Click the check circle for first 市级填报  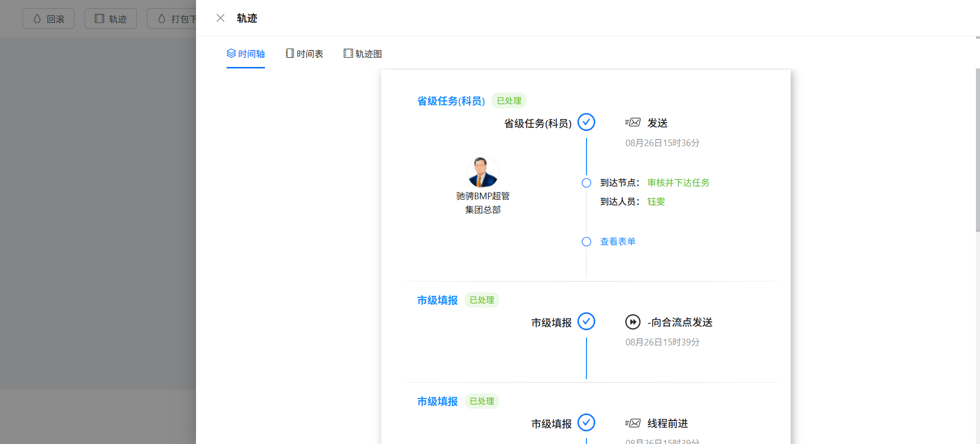pyautogui.click(x=586, y=321)
